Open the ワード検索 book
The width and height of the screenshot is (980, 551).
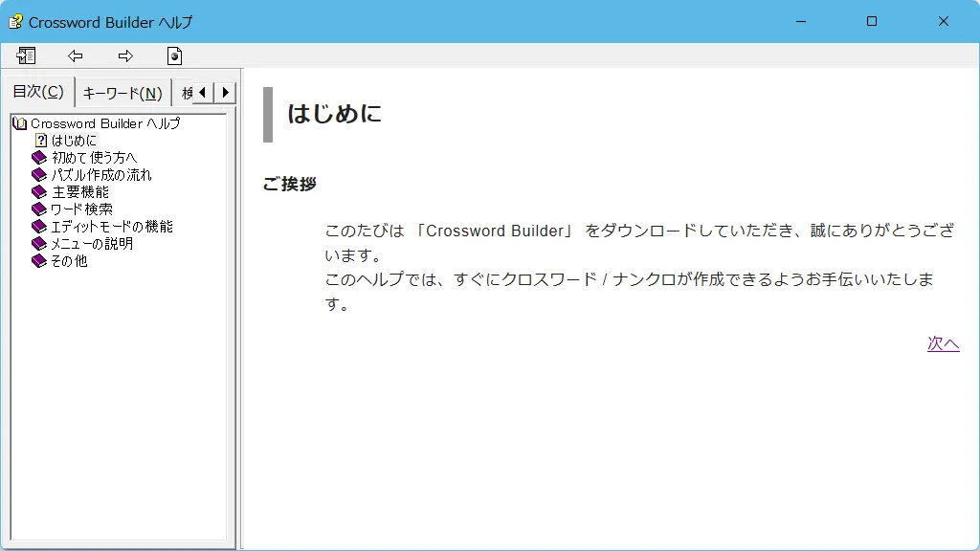[x=82, y=209]
